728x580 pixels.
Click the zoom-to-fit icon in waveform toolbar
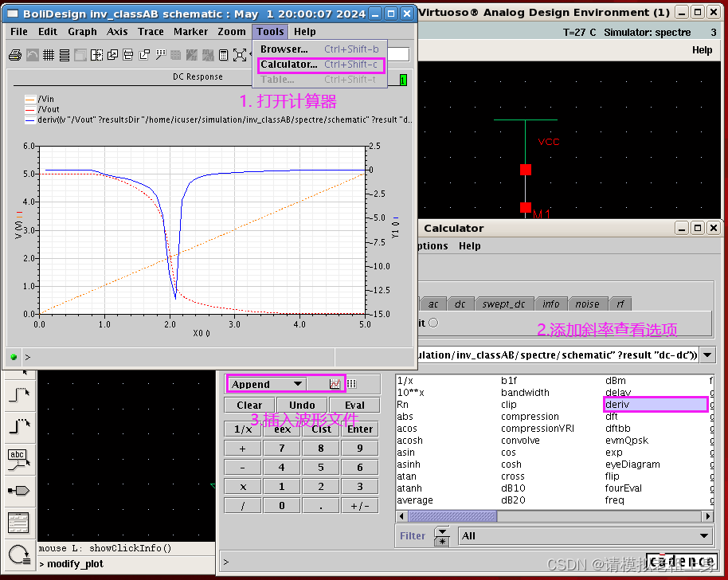point(240,55)
